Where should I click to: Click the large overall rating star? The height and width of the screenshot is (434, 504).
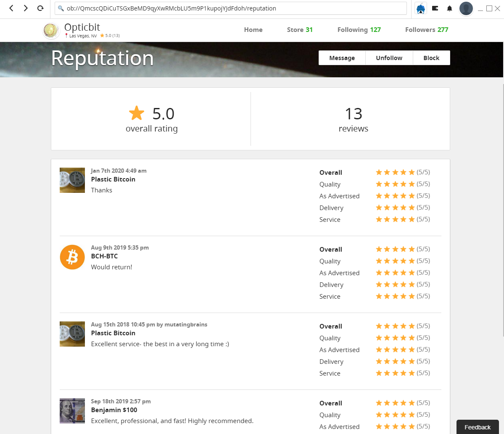click(137, 113)
